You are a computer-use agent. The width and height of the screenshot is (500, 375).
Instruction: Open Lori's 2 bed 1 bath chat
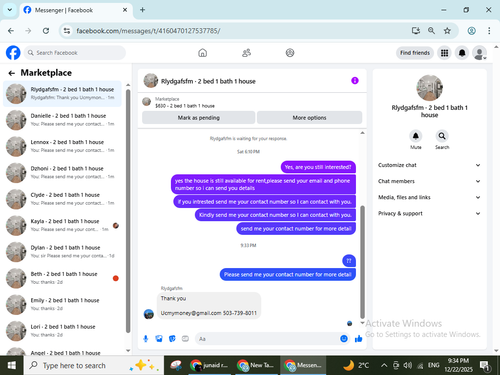(62, 331)
